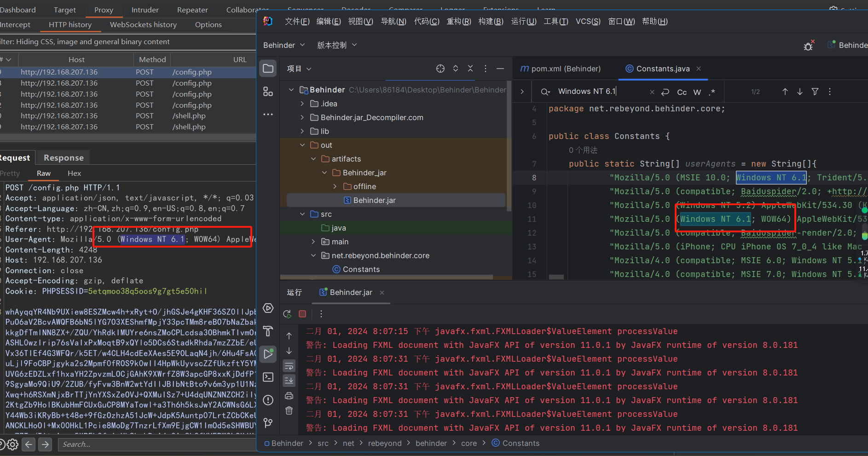Open the 版本控制 dropdown
This screenshot has height=456, width=868.
pyautogui.click(x=337, y=45)
